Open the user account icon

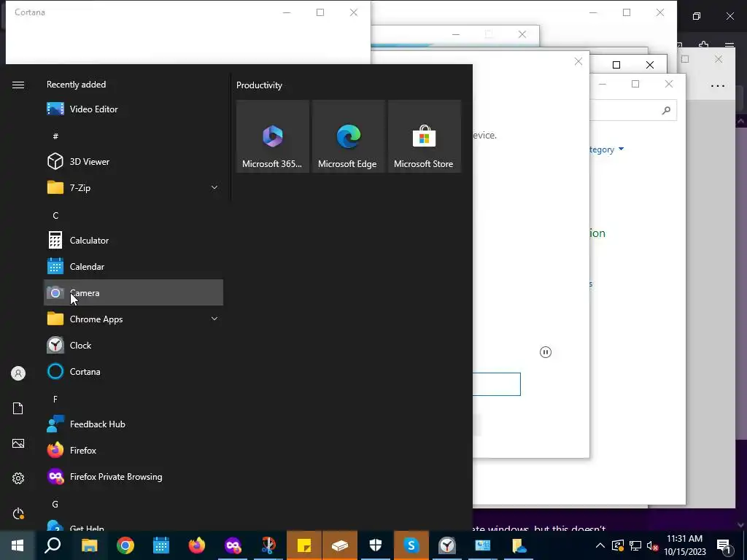(x=18, y=373)
